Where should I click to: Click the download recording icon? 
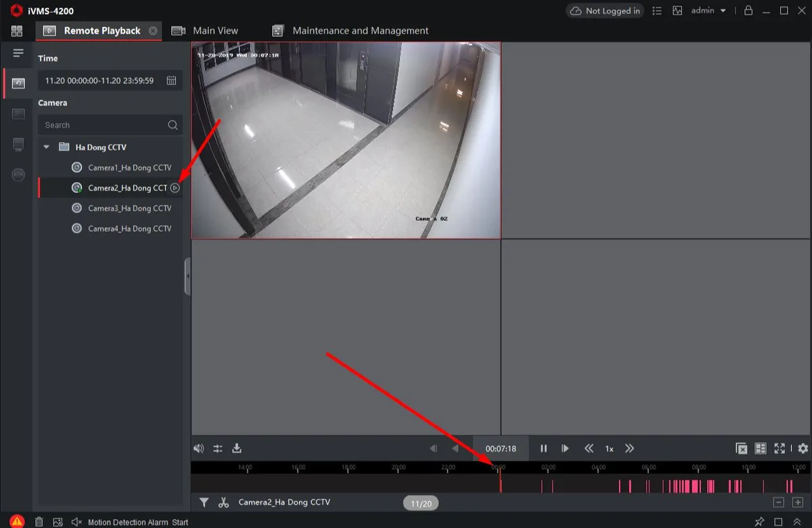tap(237, 448)
